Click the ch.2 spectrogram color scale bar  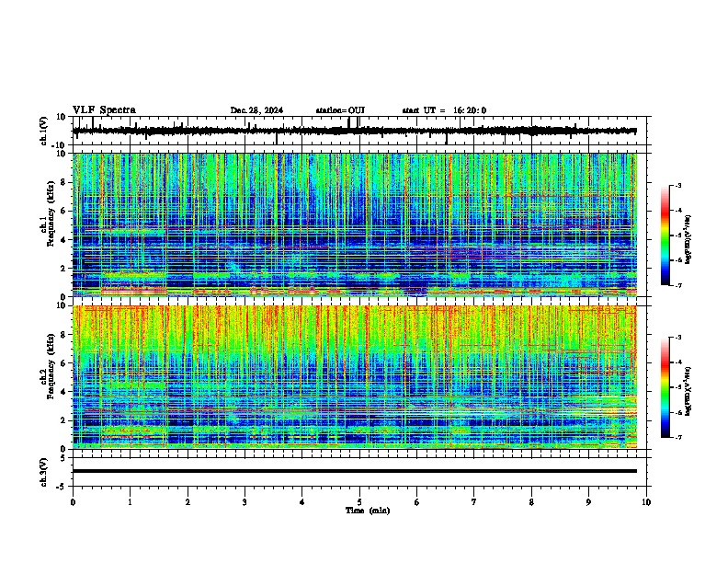click(665, 387)
